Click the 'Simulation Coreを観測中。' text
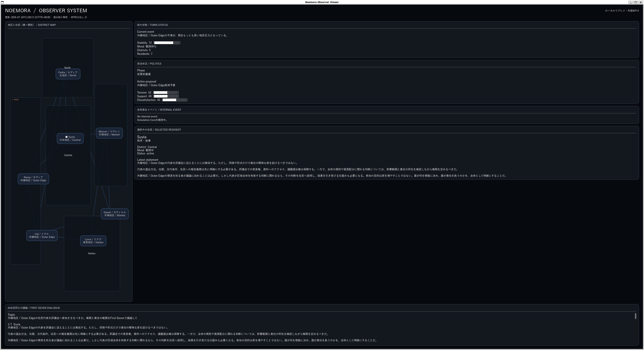 pos(152,120)
